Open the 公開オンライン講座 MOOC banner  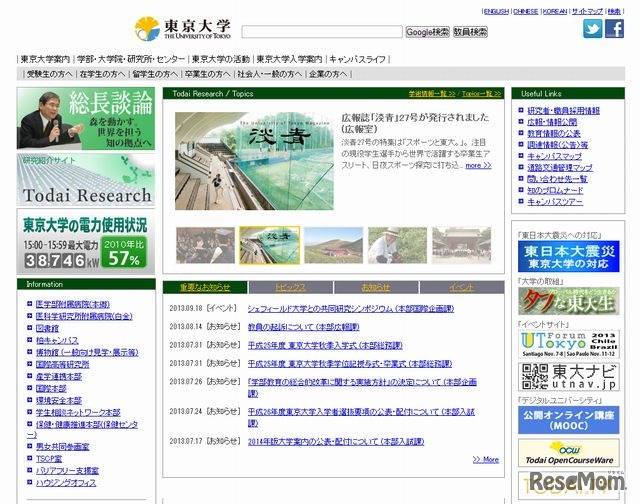[569, 420]
